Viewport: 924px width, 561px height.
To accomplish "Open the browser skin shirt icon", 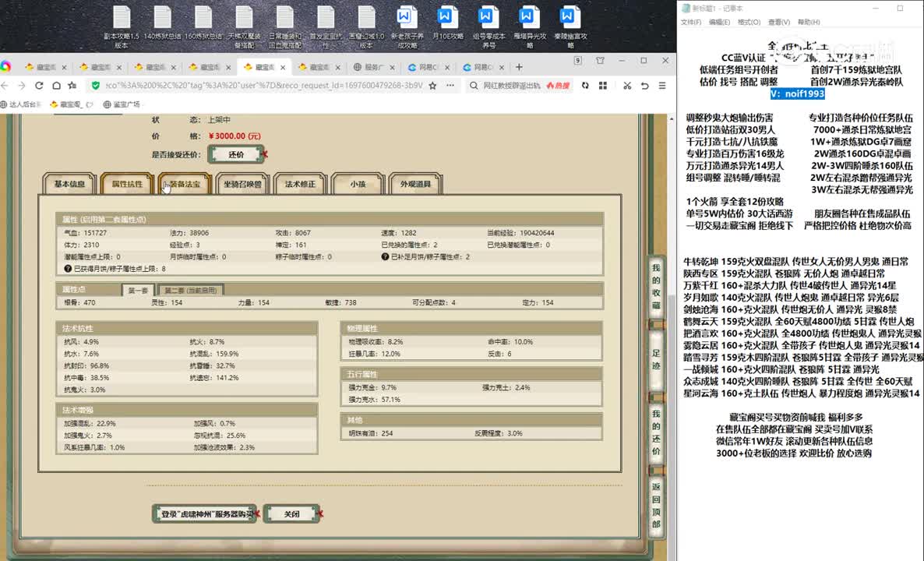I will (600, 60).
